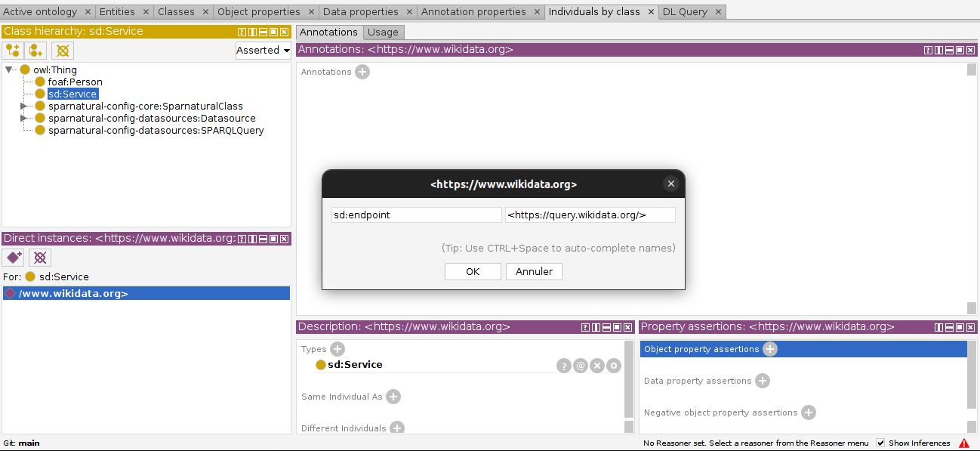Open the Asserted hierarchy dropdown
This screenshot has height=451, width=980.
[263, 51]
